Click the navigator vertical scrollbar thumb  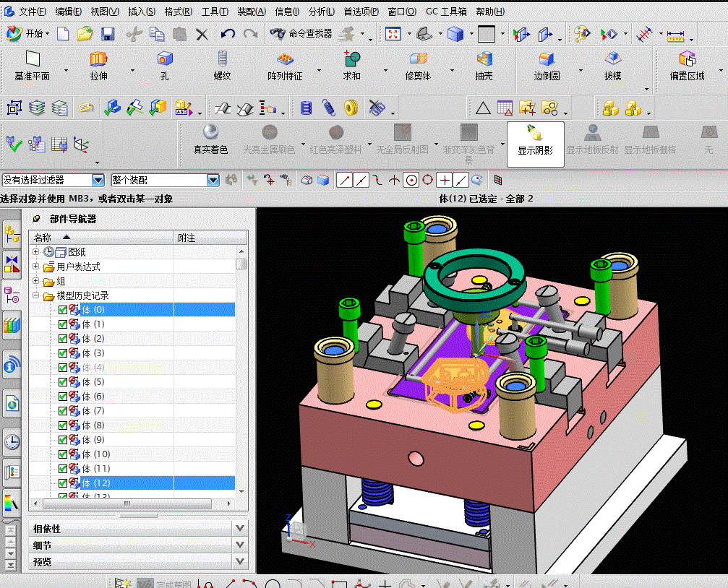pyautogui.click(x=241, y=264)
